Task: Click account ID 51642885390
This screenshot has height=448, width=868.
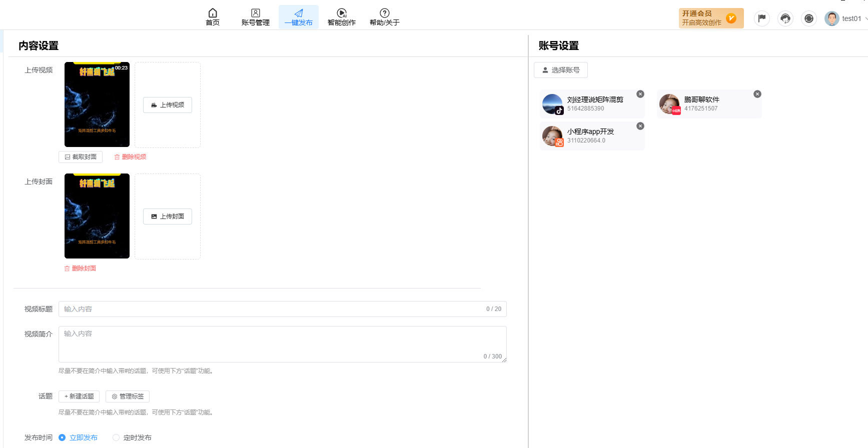Action: coord(585,108)
